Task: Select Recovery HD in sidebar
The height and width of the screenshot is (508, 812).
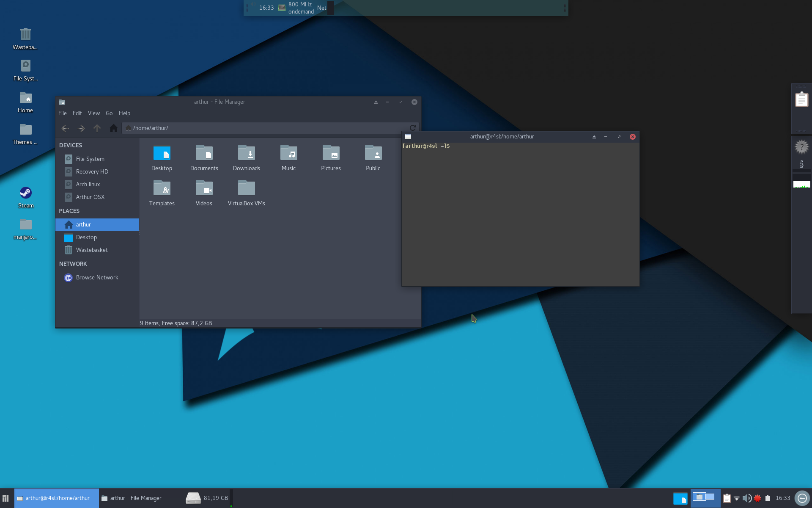Action: pos(97,171)
